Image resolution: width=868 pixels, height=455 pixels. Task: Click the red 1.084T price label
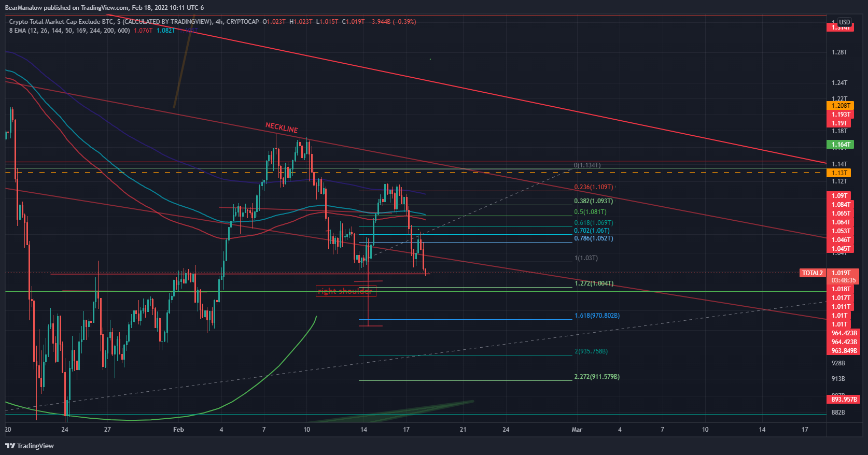tap(841, 205)
